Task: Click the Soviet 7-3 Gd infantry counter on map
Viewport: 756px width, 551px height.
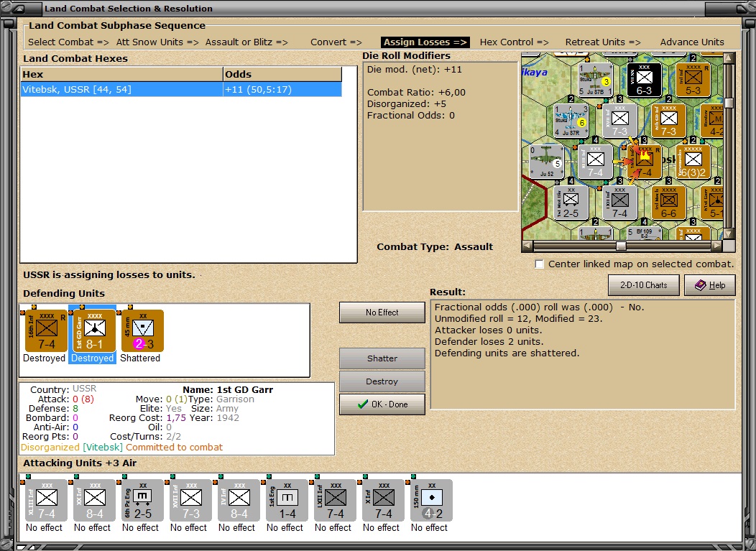Action: pos(669,121)
